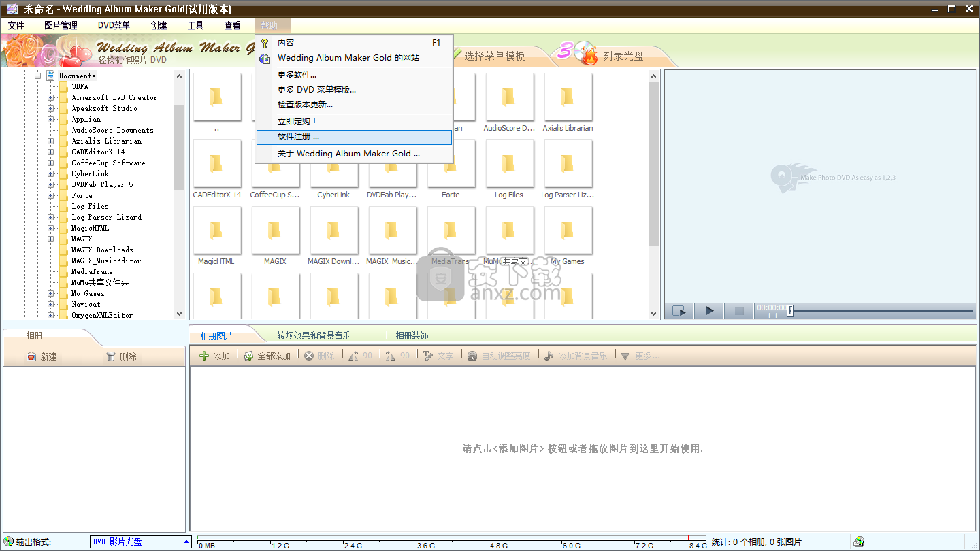This screenshot has height=551, width=980.
Task: Open the 工具 menu
Action: click(195, 25)
